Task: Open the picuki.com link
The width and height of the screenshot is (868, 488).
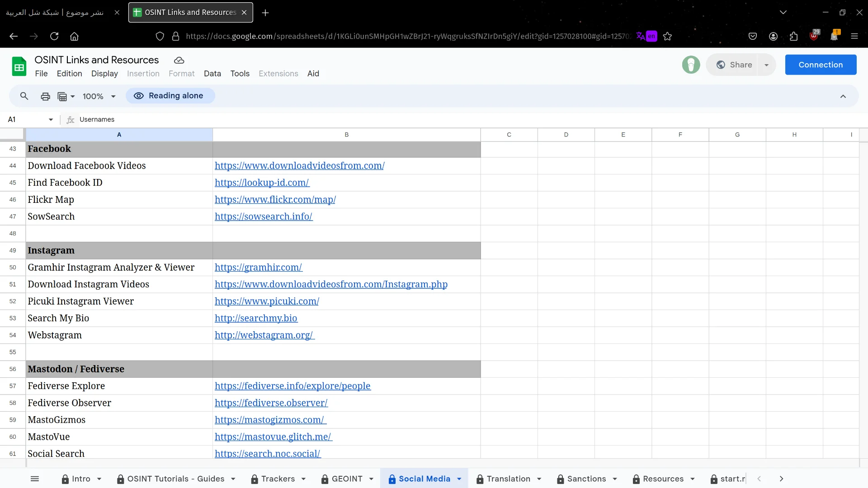Action: 267,301
